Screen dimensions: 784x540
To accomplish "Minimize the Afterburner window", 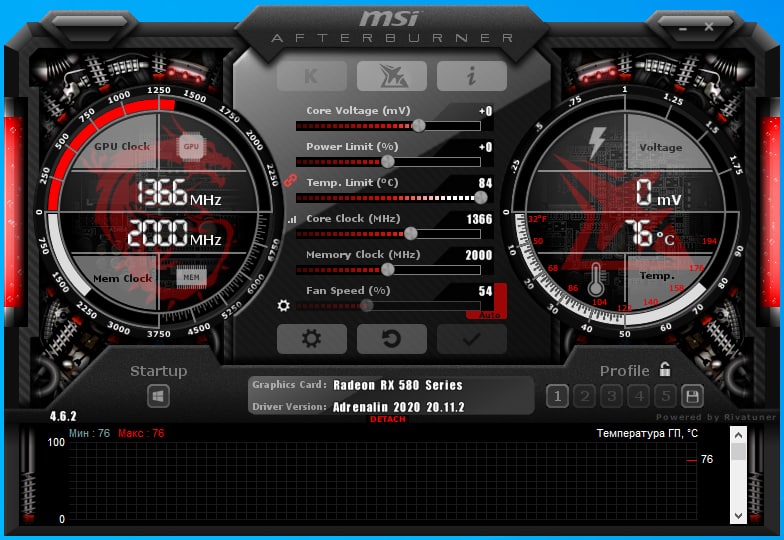I will point(684,28).
